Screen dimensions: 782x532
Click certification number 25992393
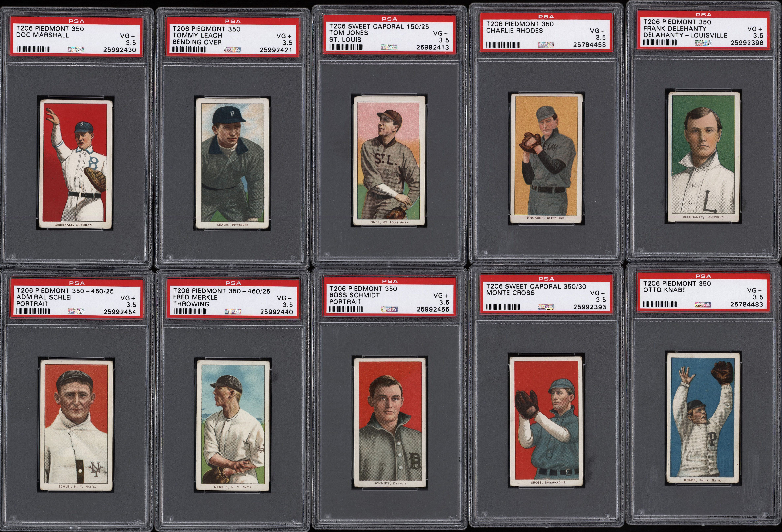click(x=590, y=307)
